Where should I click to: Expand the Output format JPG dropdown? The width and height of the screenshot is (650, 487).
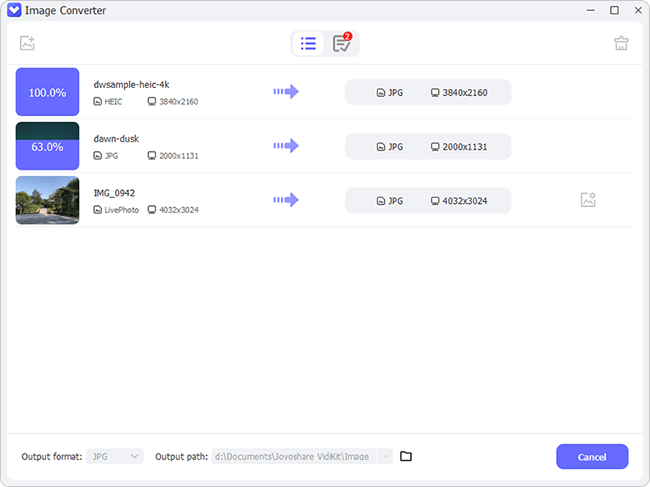coord(115,456)
